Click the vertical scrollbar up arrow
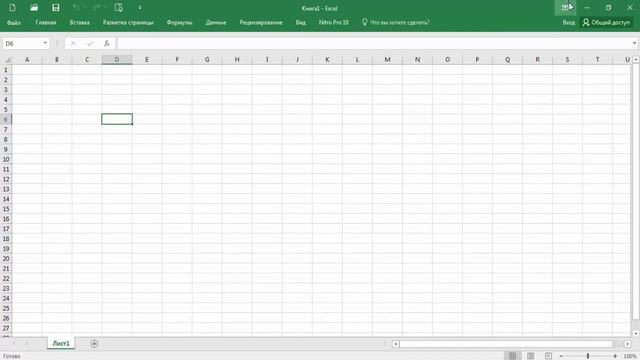The width and height of the screenshot is (640, 360). click(636, 60)
